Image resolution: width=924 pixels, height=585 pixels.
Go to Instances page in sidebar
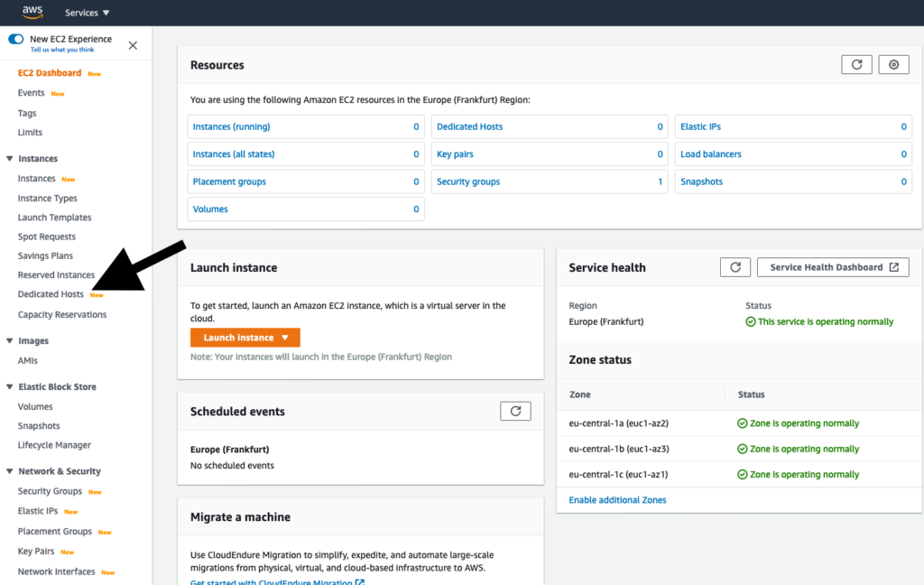[x=36, y=179]
